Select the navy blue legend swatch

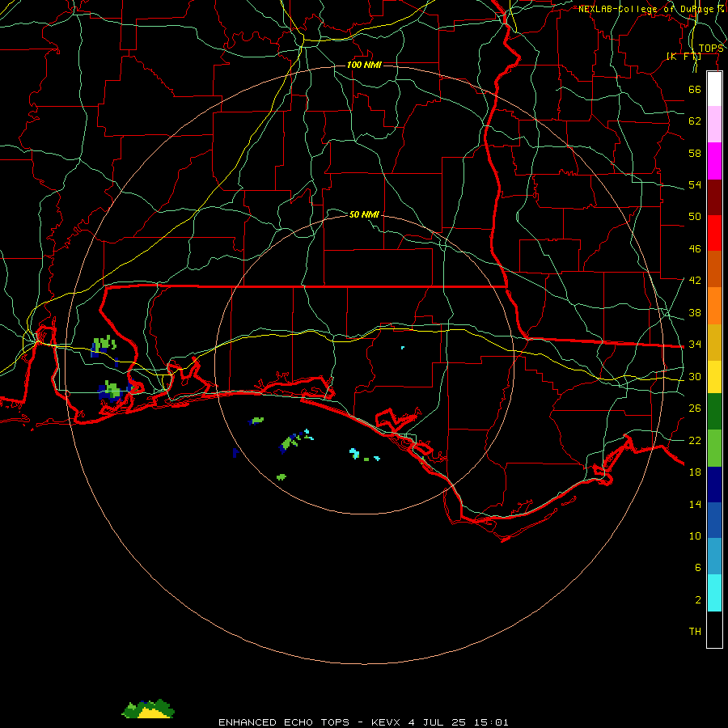click(714, 485)
